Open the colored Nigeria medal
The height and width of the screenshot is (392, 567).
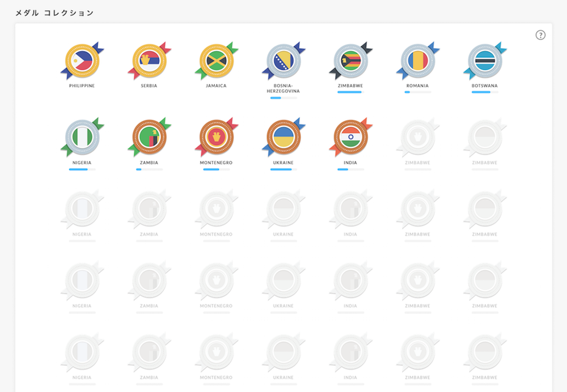82,137
